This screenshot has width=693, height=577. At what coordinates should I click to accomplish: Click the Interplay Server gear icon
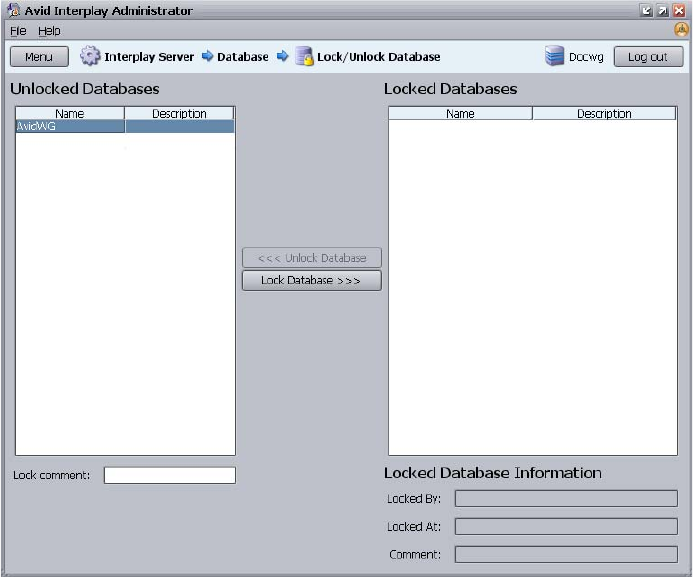tap(90, 56)
